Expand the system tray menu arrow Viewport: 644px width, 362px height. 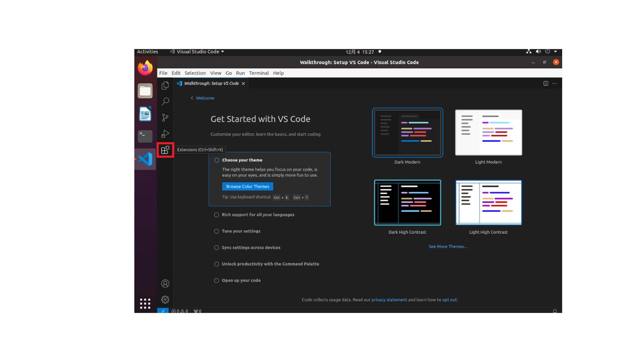555,52
